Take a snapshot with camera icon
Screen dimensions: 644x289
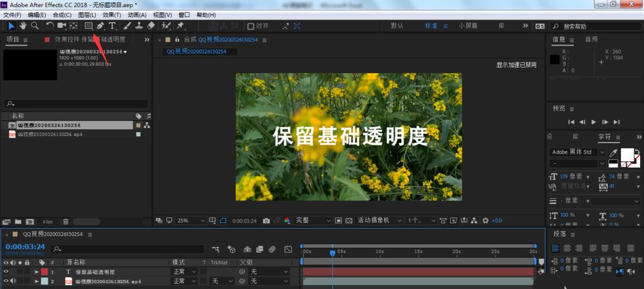pyautogui.click(x=266, y=221)
